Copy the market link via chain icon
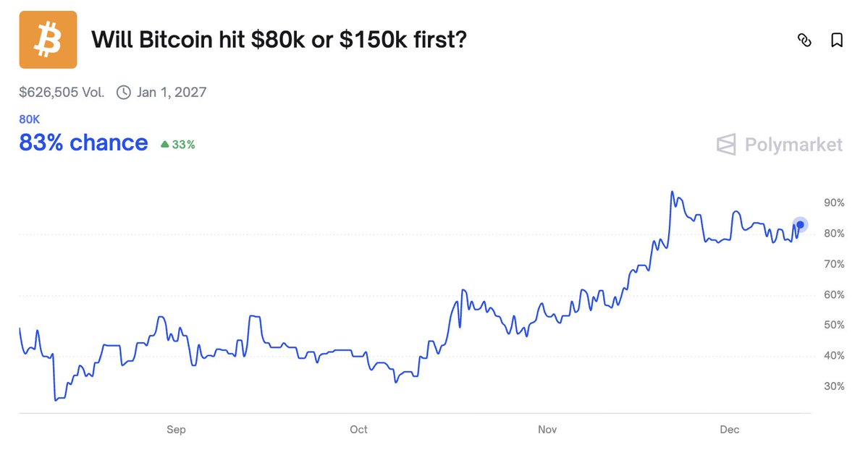The width and height of the screenshot is (868, 450). tap(804, 41)
